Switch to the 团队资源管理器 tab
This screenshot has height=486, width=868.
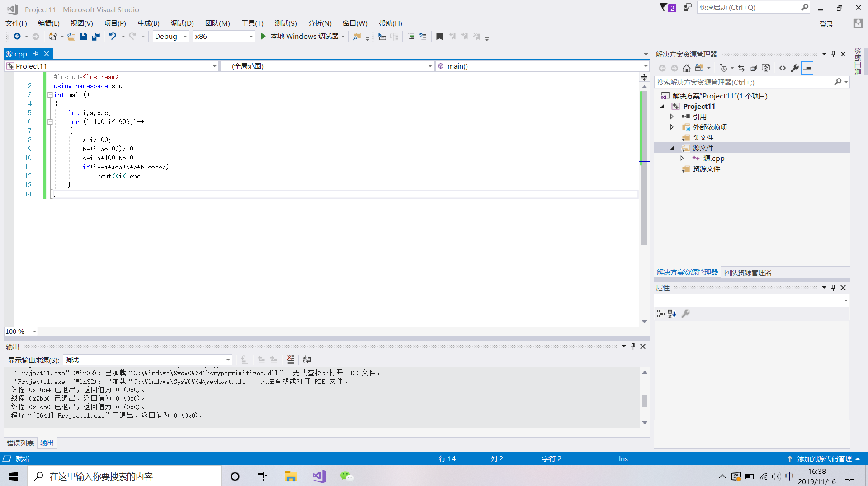point(748,272)
